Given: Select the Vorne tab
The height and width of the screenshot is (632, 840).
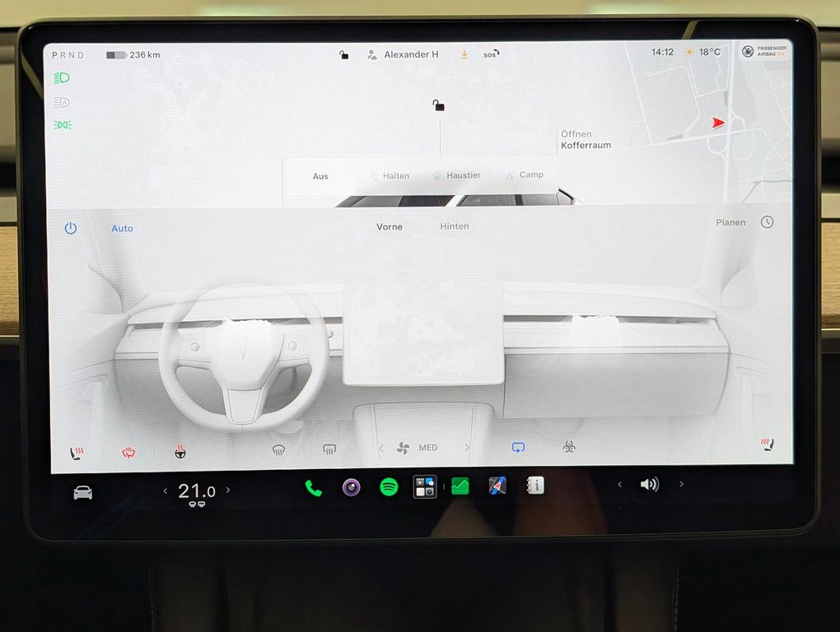Looking at the screenshot, I should (x=390, y=227).
